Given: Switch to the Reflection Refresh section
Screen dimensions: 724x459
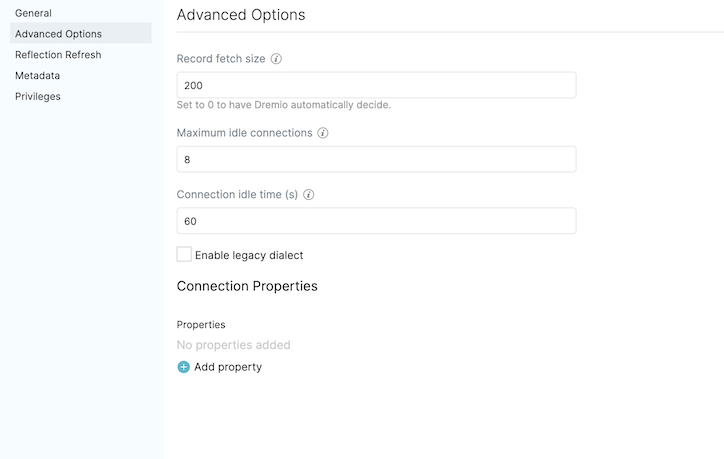Looking at the screenshot, I should (58, 55).
